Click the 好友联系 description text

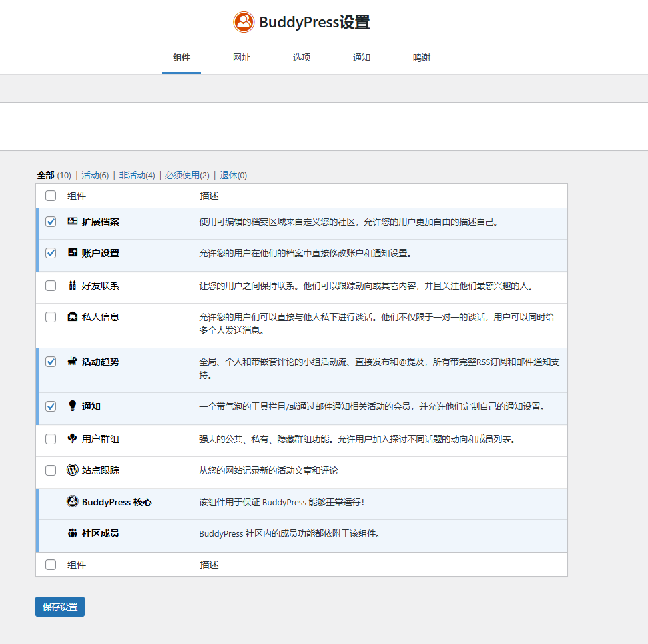[x=366, y=286]
